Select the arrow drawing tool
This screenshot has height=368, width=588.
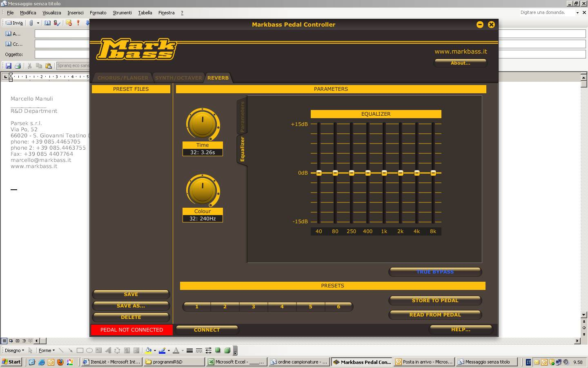(x=70, y=350)
